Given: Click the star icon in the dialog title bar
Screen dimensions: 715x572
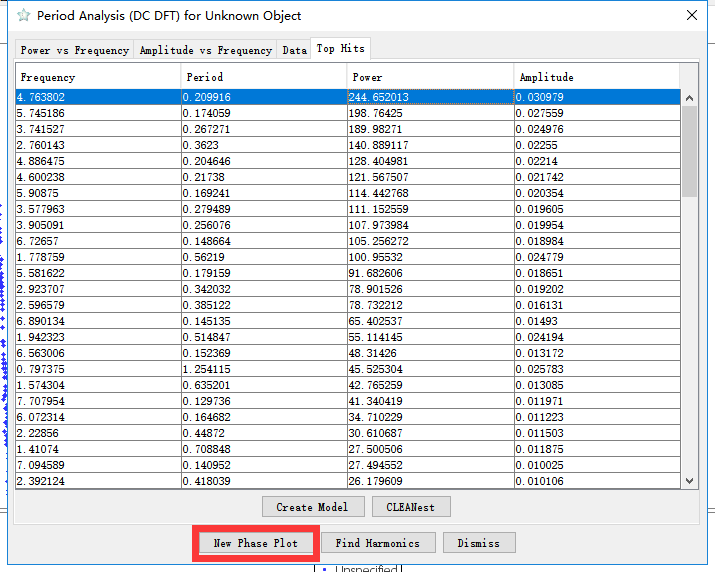Looking at the screenshot, I should [24, 15].
